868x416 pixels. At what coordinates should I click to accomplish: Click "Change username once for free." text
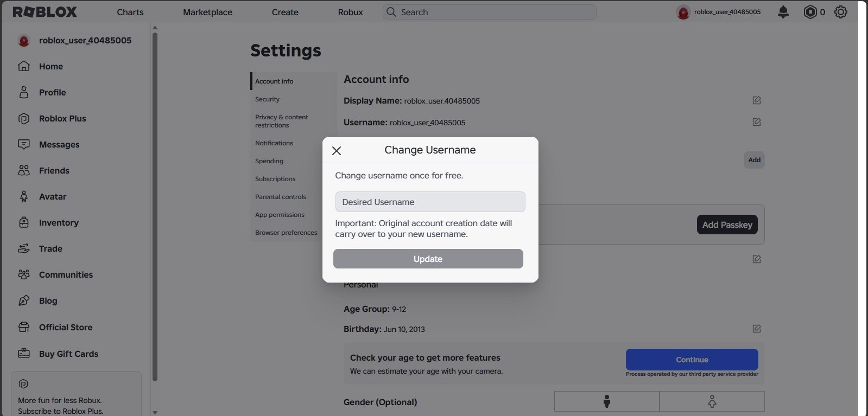point(399,176)
